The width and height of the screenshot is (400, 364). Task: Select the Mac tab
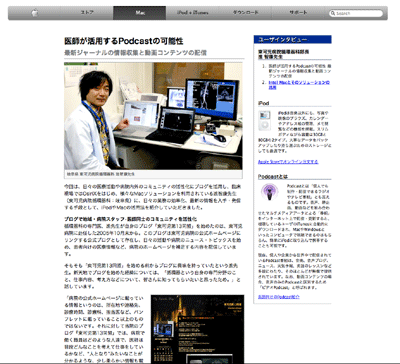click(x=139, y=13)
